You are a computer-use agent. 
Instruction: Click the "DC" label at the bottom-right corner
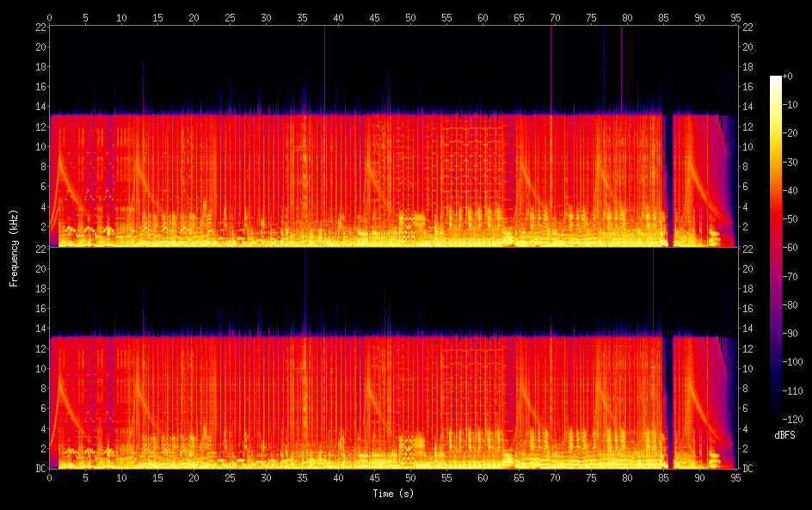click(x=747, y=469)
